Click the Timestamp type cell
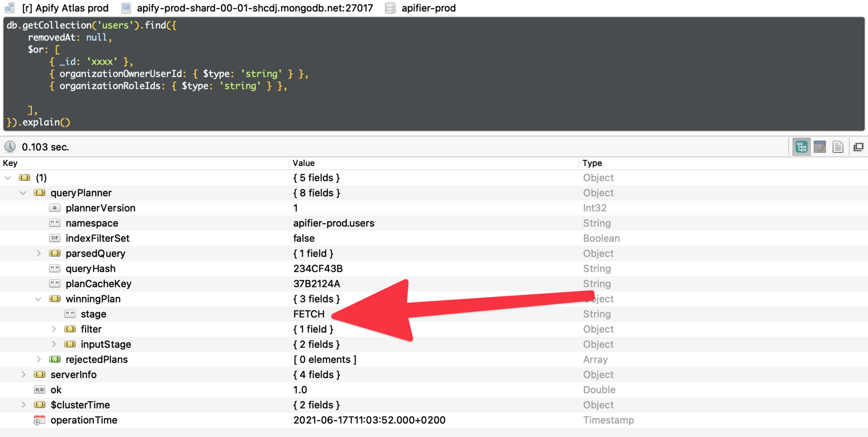The image size is (868, 437). tap(608, 420)
